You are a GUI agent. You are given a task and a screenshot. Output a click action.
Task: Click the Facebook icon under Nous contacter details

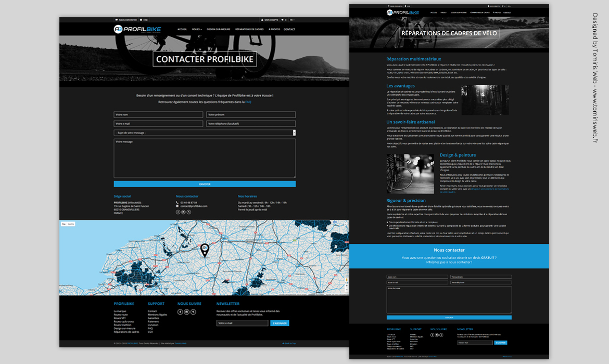point(178,212)
